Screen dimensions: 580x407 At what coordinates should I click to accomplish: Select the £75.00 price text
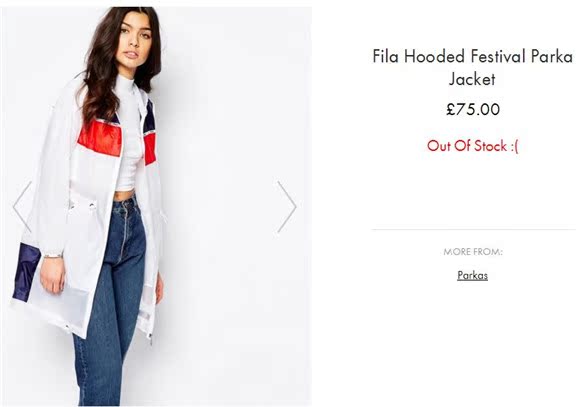click(x=473, y=109)
